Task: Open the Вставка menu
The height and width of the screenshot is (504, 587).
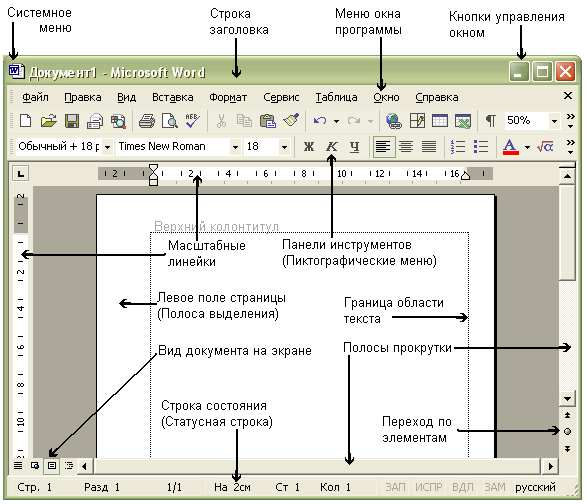Action: pyautogui.click(x=173, y=97)
